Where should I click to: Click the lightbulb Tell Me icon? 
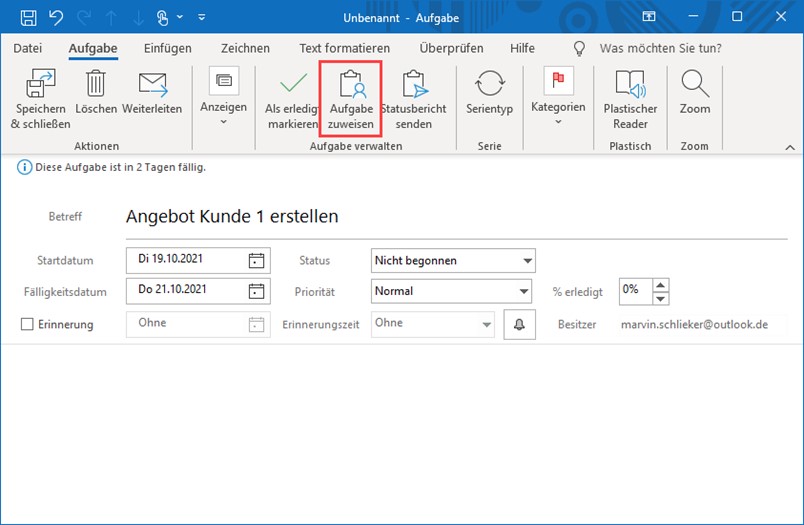[579, 48]
